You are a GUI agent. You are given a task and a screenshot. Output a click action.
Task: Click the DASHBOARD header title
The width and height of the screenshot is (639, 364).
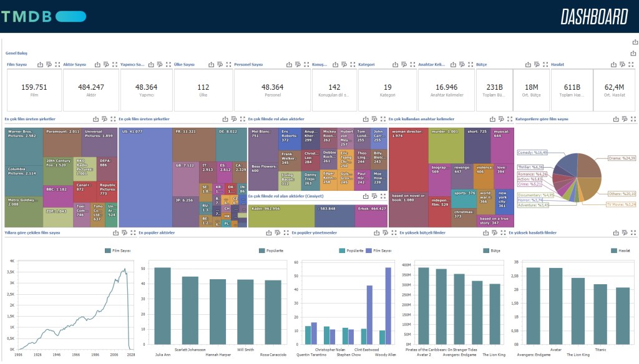tap(593, 17)
